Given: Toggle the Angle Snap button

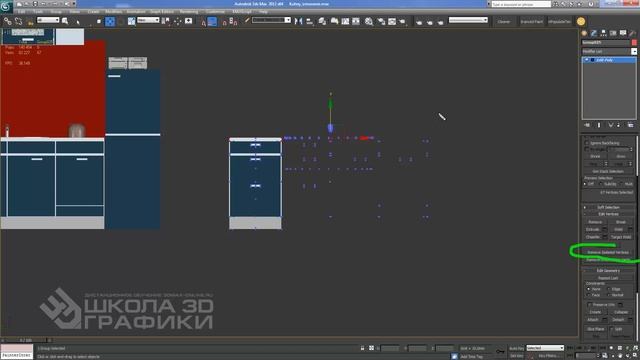Looking at the screenshot, I should coord(212,21).
